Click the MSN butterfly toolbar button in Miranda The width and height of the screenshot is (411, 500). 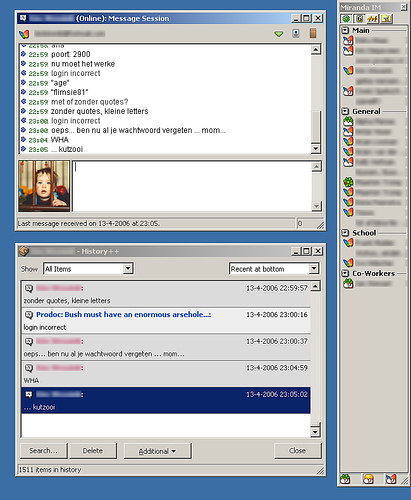[x=373, y=19]
